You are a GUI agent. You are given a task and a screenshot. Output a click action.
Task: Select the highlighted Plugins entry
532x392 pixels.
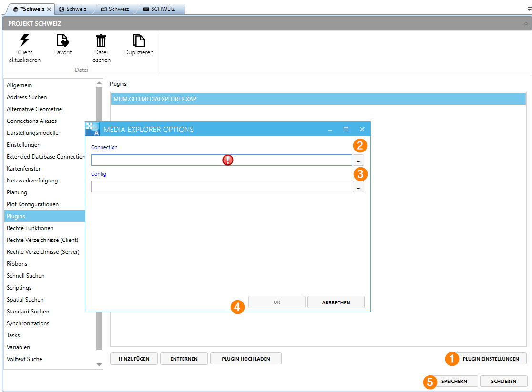coord(44,216)
